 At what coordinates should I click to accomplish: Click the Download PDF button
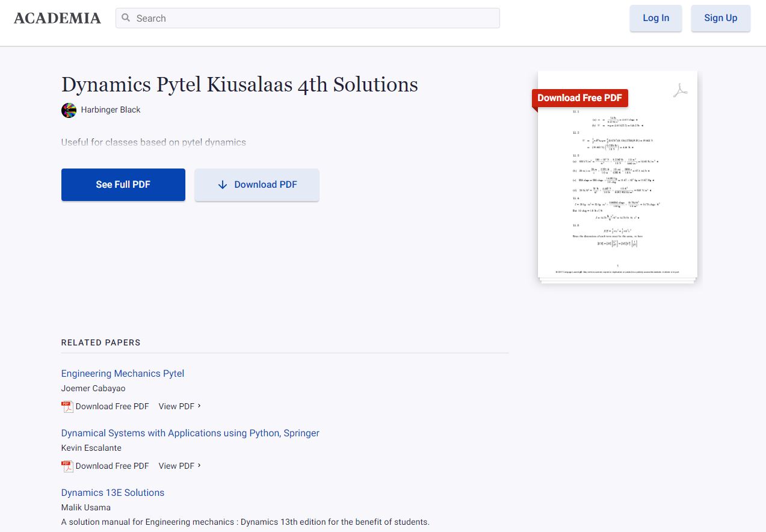point(257,185)
